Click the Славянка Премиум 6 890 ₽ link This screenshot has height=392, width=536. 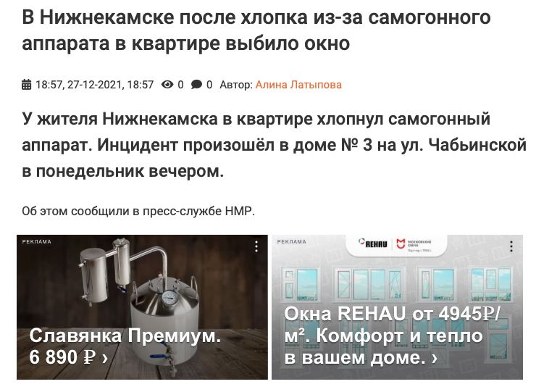(125, 346)
